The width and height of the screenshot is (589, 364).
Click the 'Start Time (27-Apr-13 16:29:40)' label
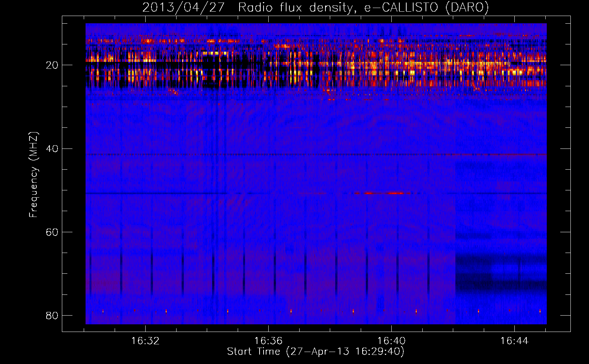click(x=316, y=352)
